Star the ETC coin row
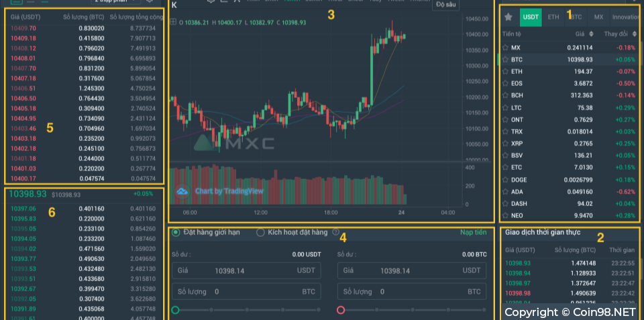Viewport: 644px width, 320px height. [x=505, y=168]
